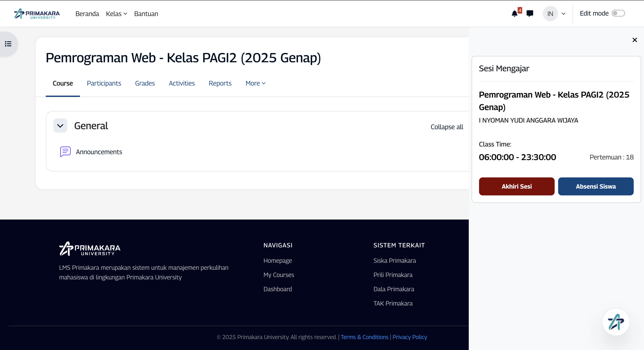Open the Dashboard footer link

(278, 289)
